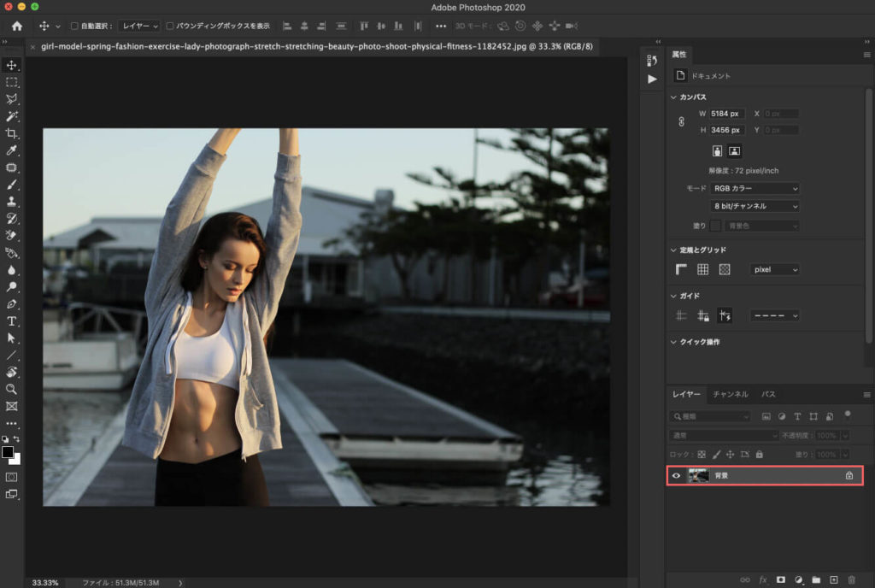Toggle lock all for layer
Image resolution: width=875 pixels, height=588 pixels.
pyautogui.click(x=760, y=455)
